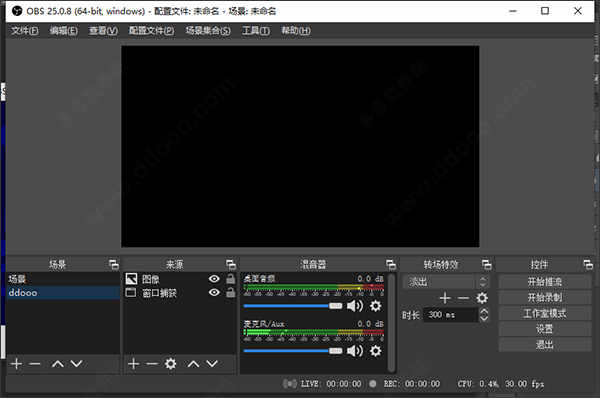The image size is (600, 398).
Task: Toggle visibility of the 图像 source
Action: [x=214, y=279]
